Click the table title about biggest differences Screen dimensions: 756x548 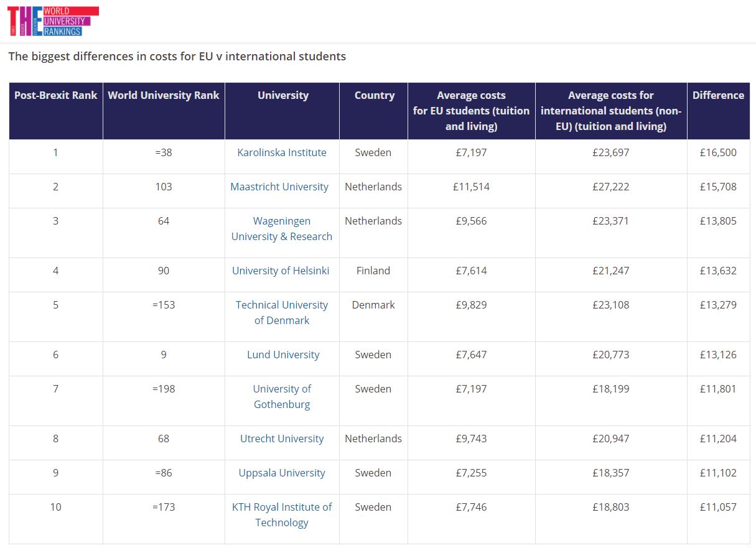[177, 57]
